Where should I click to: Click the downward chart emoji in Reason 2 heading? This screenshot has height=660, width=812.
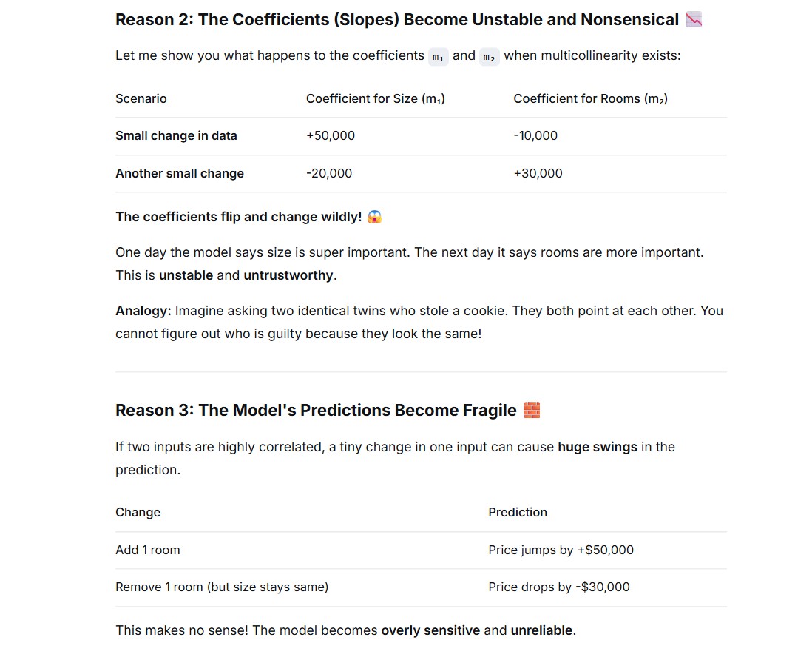click(694, 20)
